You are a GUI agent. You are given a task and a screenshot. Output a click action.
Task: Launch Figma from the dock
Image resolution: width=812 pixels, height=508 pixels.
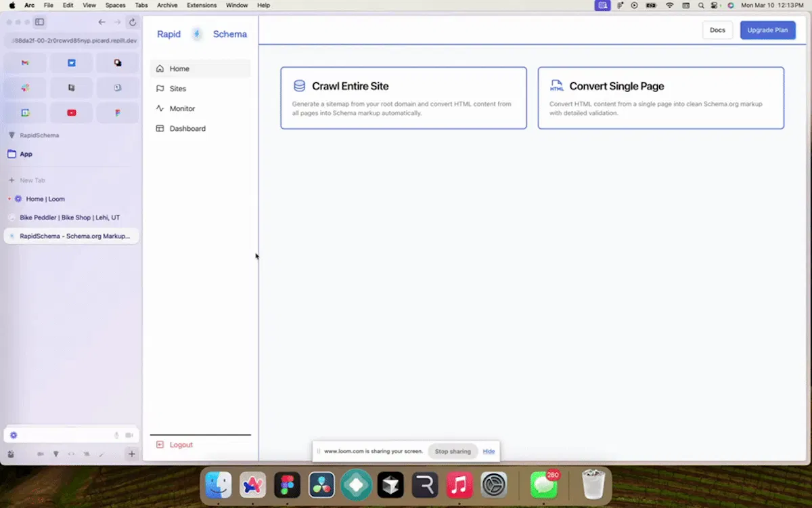point(288,485)
